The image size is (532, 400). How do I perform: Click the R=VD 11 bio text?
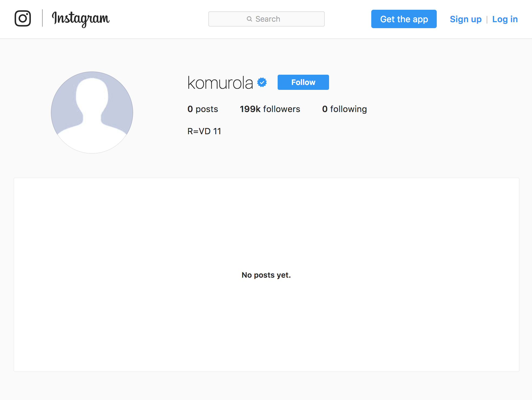click(204, 131)
